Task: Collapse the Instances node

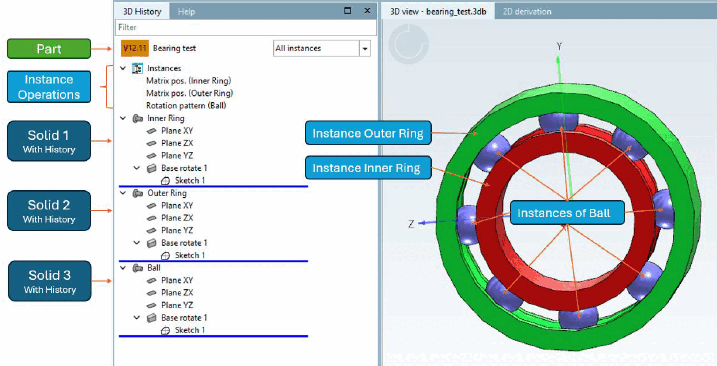Action: coord(123,69)
